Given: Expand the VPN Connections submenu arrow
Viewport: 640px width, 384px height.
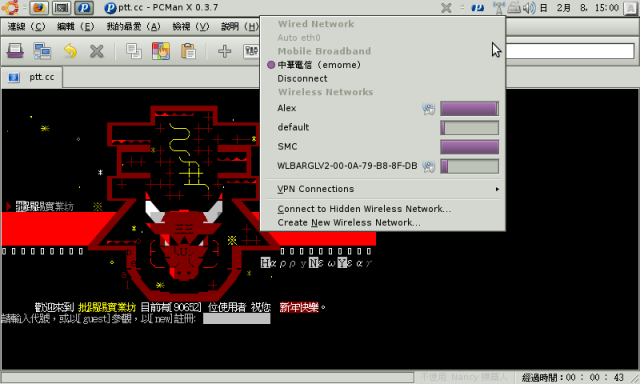Looking at the screenshot, I should pos(497,189).
